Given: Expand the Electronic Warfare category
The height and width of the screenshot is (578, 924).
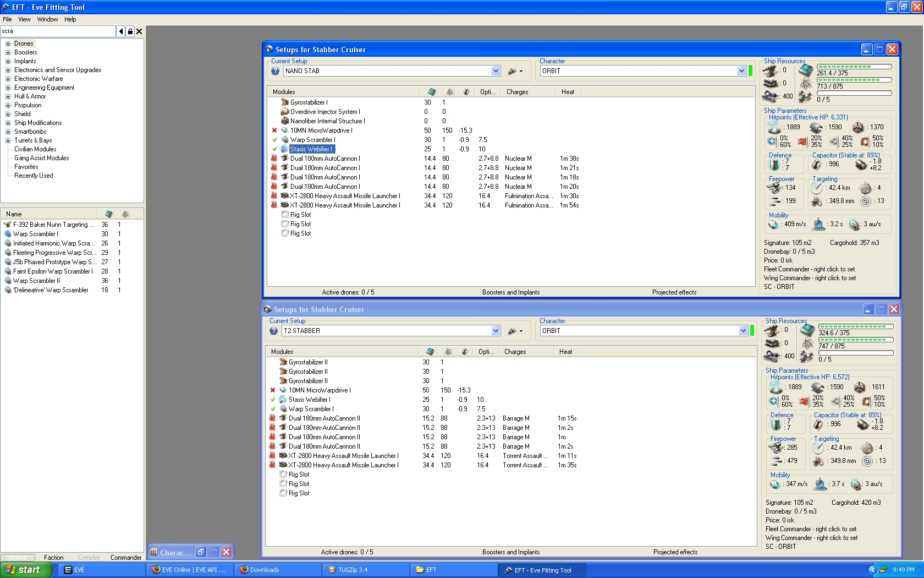Looking at the screenshot, I should point(8,79).
